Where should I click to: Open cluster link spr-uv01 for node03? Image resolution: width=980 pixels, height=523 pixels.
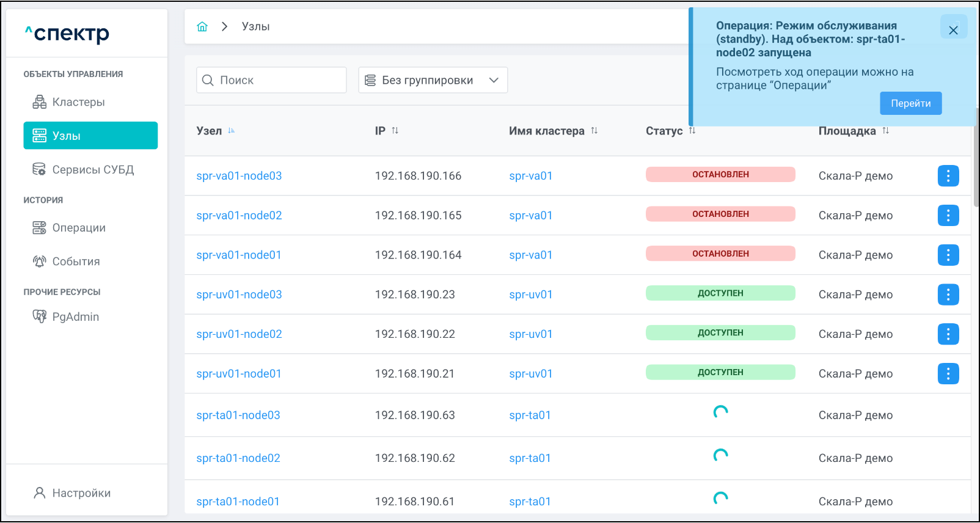530,294
